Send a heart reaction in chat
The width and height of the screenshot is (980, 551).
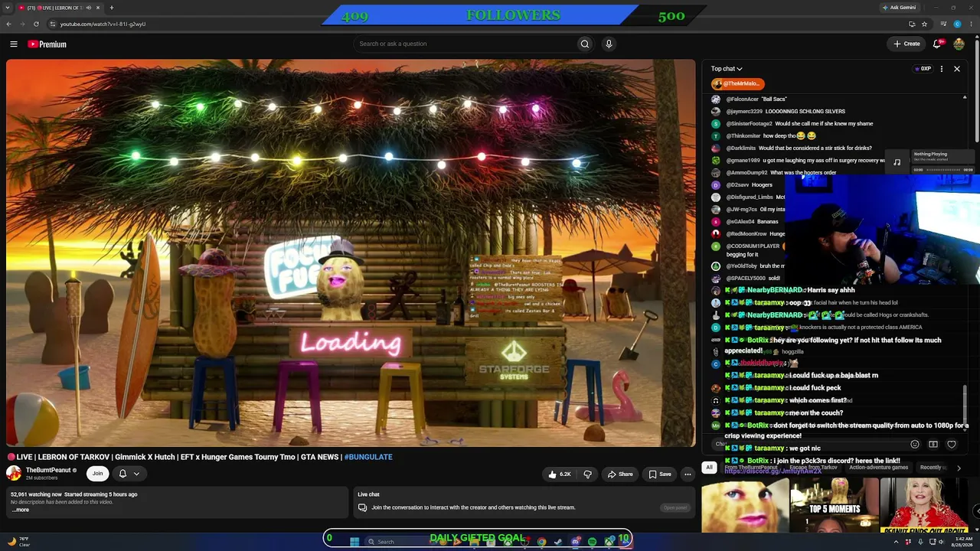(x=952, y=444)
